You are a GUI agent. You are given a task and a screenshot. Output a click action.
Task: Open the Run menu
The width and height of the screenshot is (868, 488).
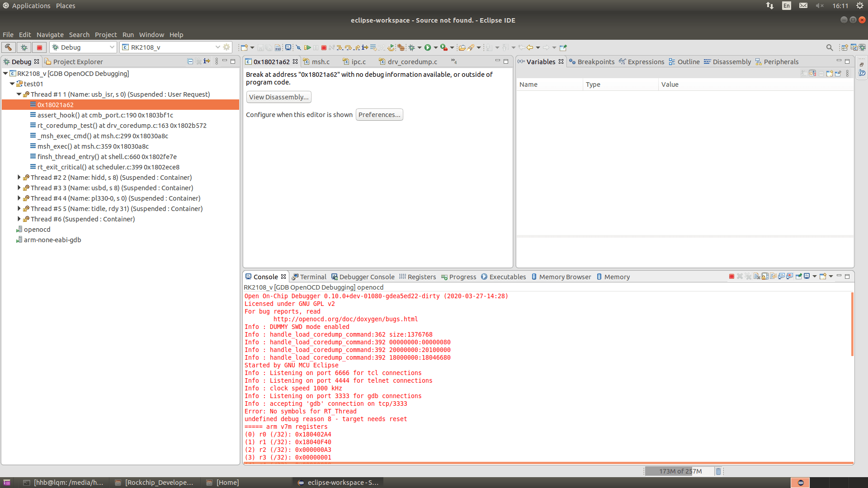128,34
